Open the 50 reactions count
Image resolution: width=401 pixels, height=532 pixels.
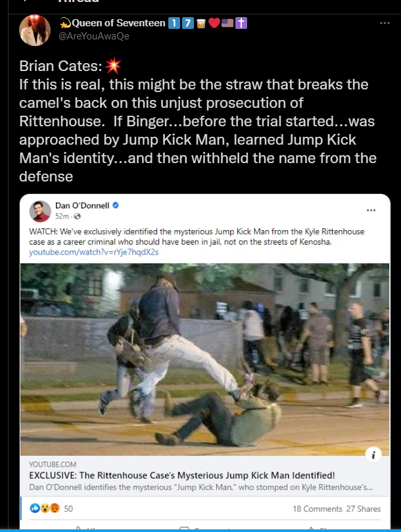(68, 508)
